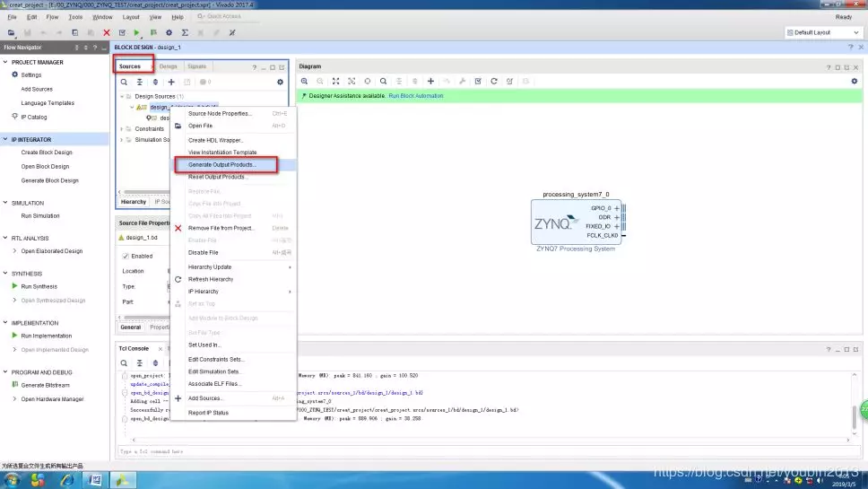The height and width of the screenshot is (489, 868).
Task: Toggle the Enabled checkbox
Action: pos(126,256)
